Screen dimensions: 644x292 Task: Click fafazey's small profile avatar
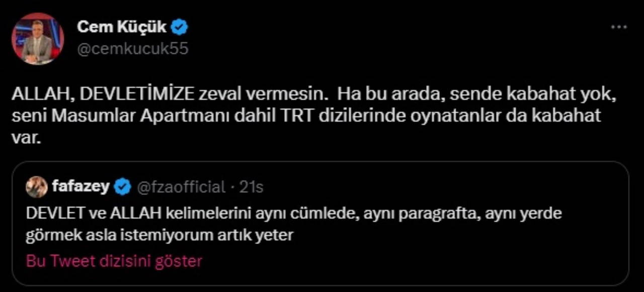[37, 187]
